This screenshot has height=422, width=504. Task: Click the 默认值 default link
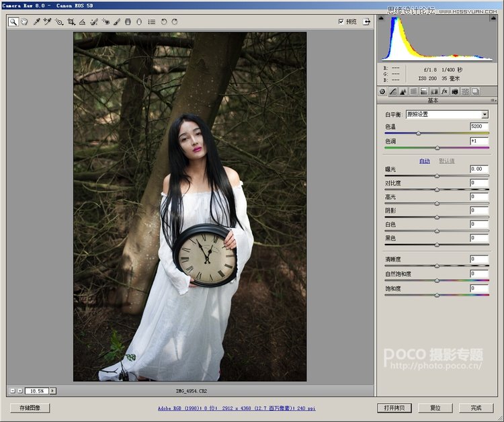coord(447,161)
